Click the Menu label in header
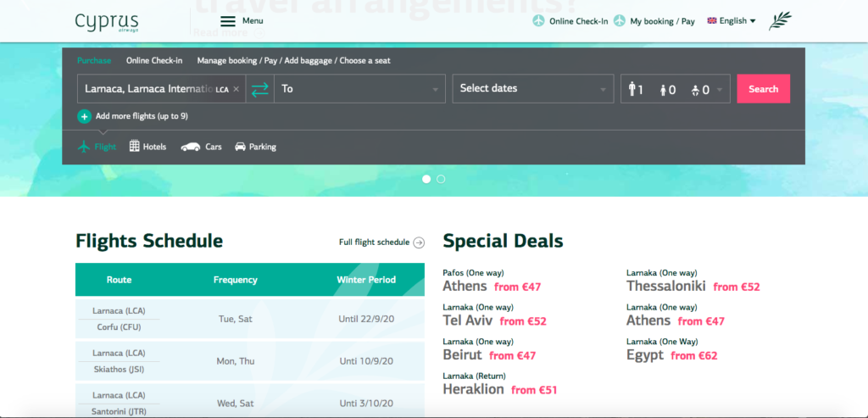The image size is (868, 418). (x=253, y=21)
